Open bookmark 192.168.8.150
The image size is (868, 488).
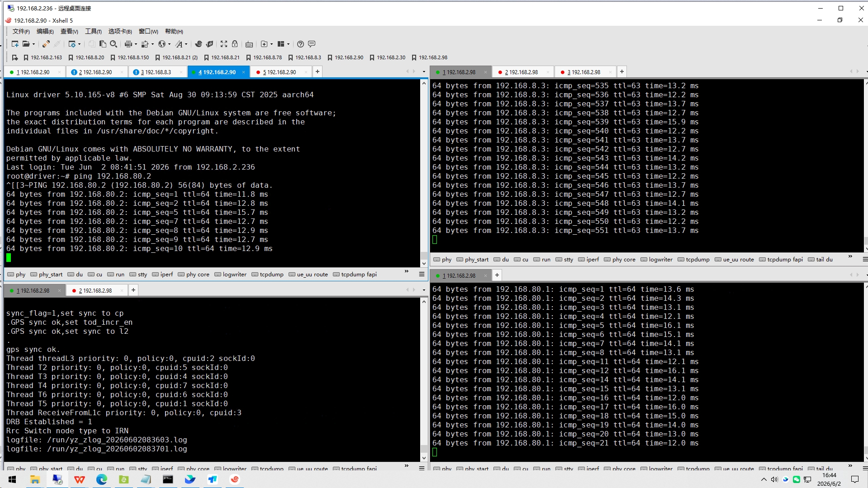(x=129, y=57)
